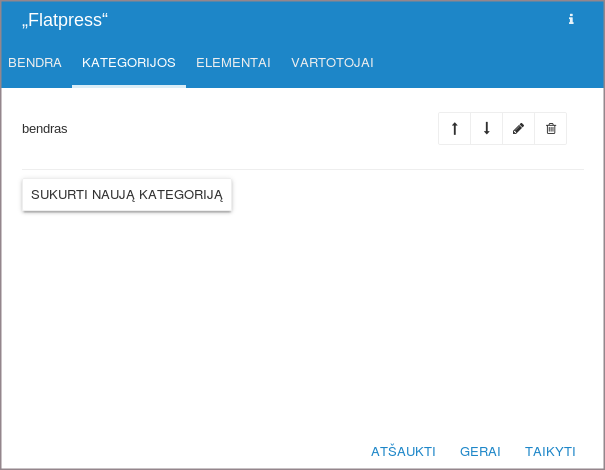Delete the bendras category with trash icon
The height and width of the screenshot is (470, 605).
551,128
